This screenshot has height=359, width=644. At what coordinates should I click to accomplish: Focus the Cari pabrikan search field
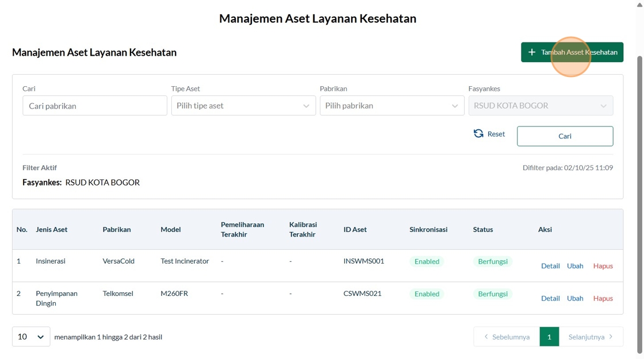pos(95,106)
